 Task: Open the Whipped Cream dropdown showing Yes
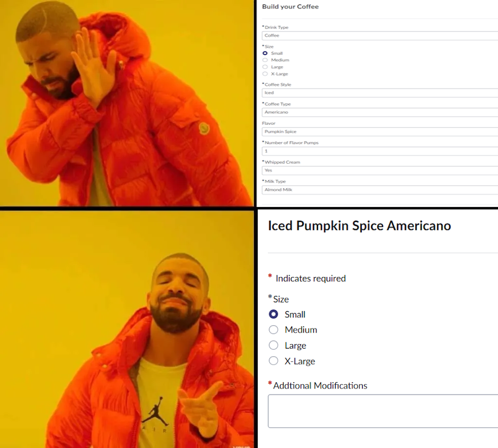coord(380,171)
